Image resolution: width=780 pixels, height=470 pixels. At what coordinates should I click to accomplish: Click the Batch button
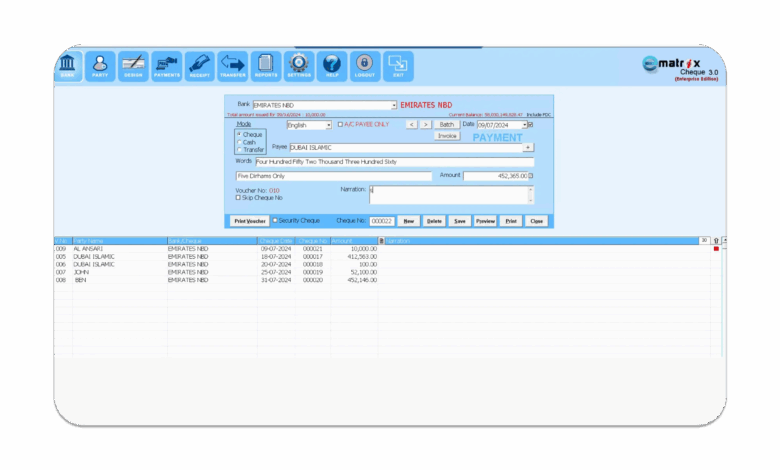(x=447, y=124)
